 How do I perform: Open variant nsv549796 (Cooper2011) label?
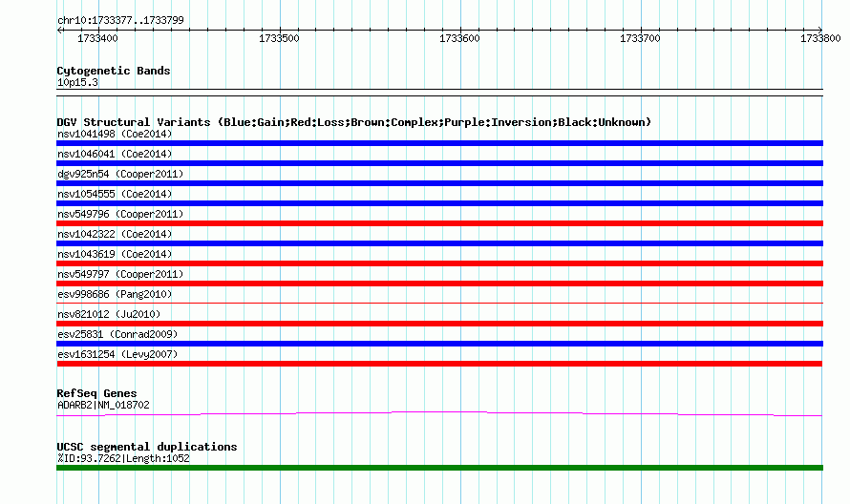(120, 214)
